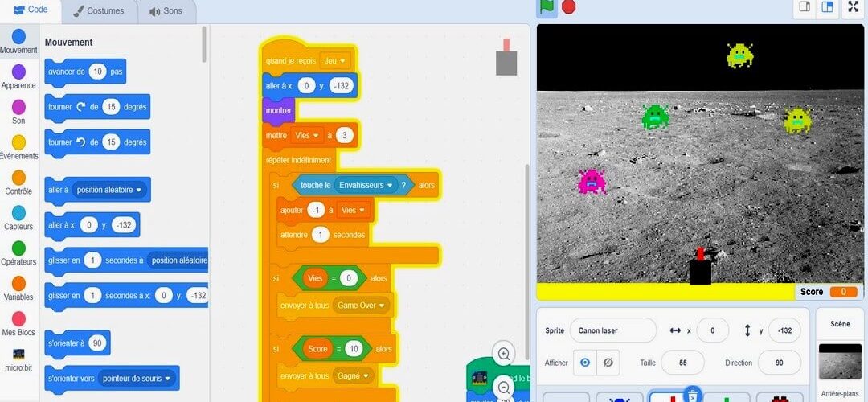Delete the selected sprite with trash icon
Viewport: 868px width, 402px height.
pyautogui.click(x=692, y=395)
